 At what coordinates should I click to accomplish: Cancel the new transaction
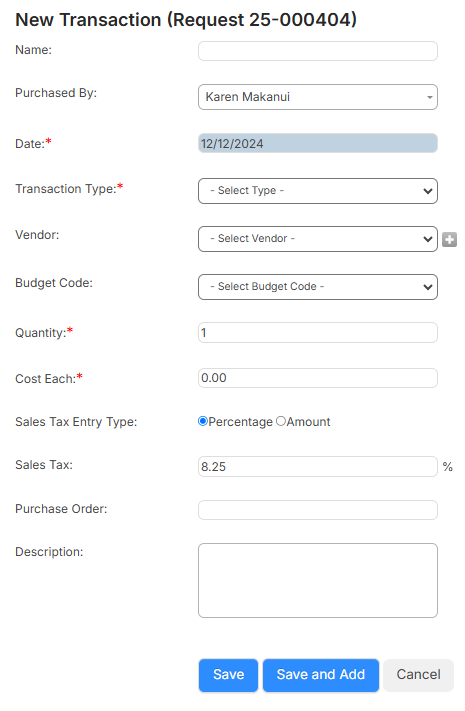tap(418, 675)
